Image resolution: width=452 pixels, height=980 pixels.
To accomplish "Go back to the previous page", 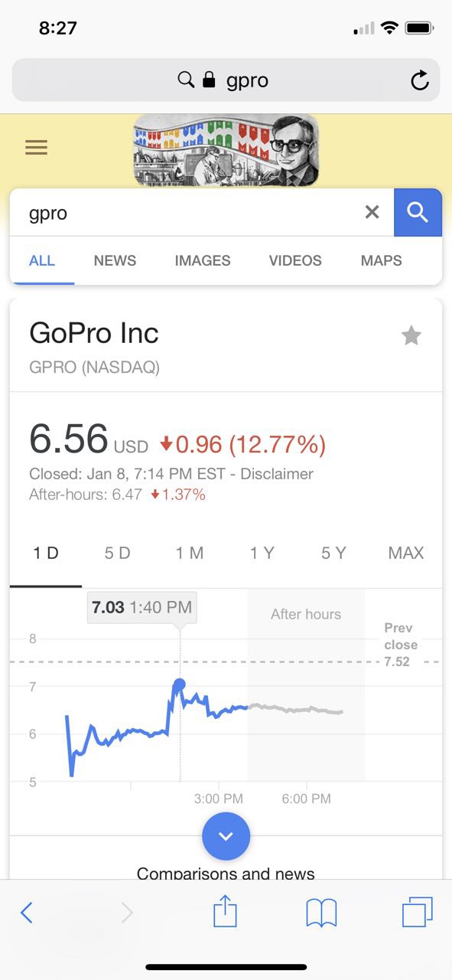I will pos(27,912).
